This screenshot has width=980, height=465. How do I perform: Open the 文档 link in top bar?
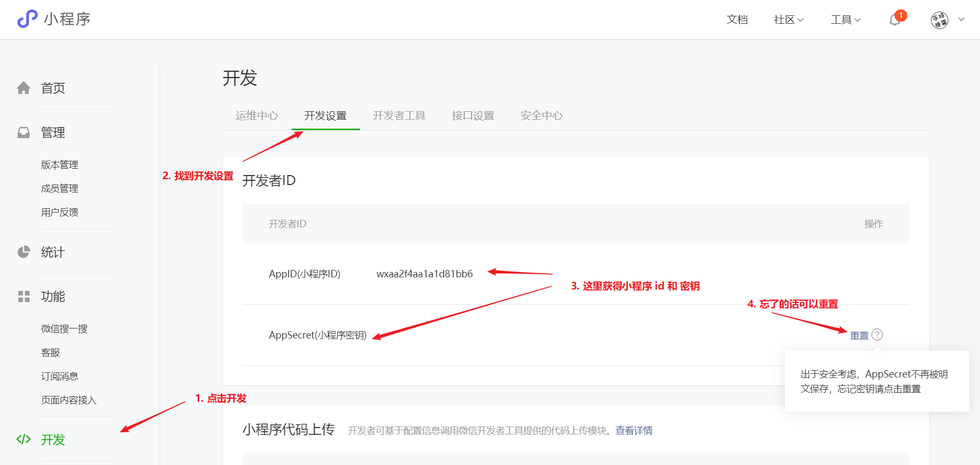coord(737,20)
